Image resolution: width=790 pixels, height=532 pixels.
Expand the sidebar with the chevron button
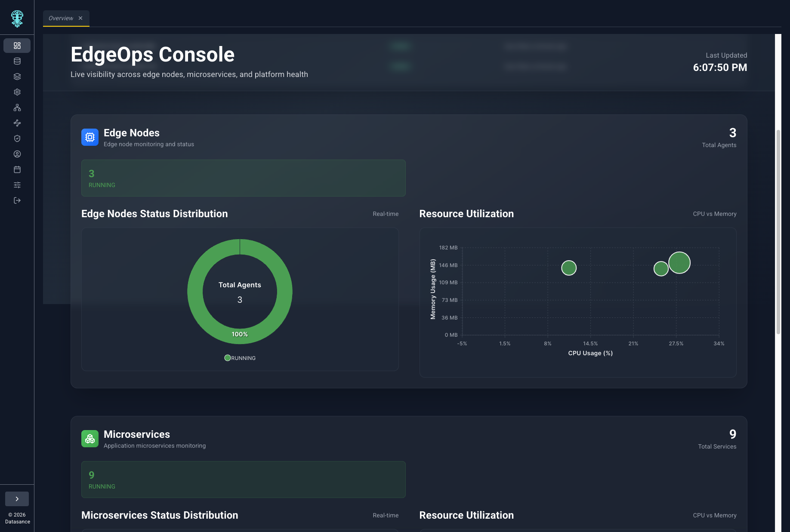pos(17,499)
